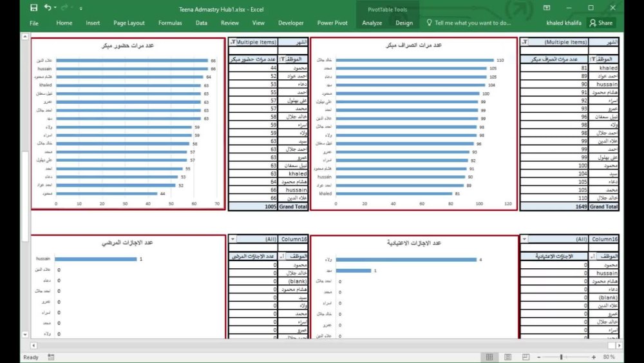
Task: Open the Review tab
Action: pyautogui.click(x=230, y=23)
